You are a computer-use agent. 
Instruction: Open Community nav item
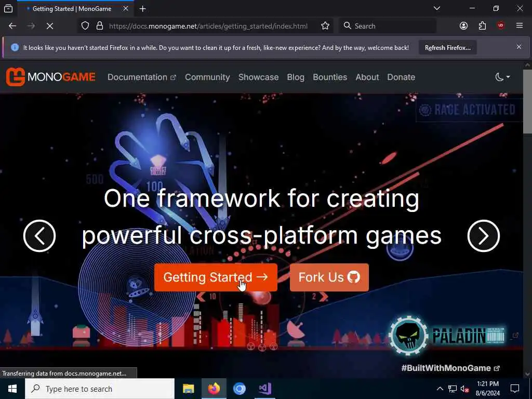pos(207,77)
